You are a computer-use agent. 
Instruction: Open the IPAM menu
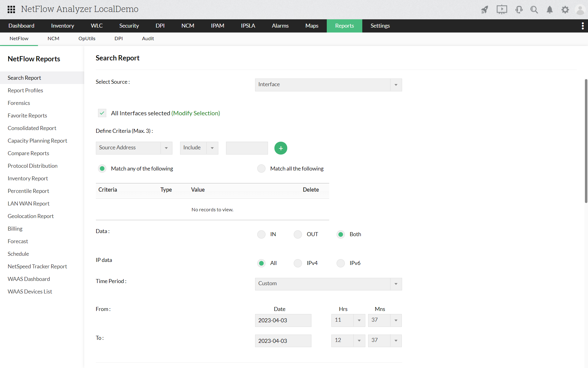(x=217, y=26)
